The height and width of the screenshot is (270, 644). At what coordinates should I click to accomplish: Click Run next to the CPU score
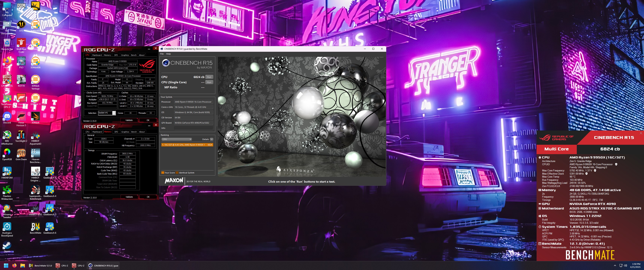[x=209, y=77]
